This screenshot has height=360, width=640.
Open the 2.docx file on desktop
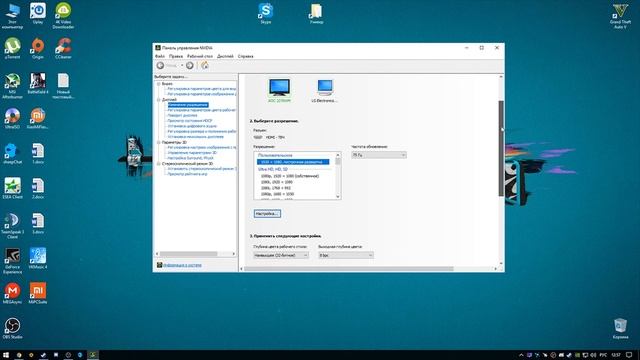pos(38,188)
